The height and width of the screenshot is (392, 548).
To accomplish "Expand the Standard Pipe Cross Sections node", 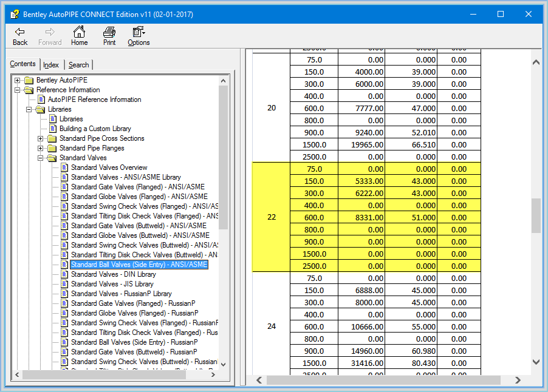I will [41, 138].
